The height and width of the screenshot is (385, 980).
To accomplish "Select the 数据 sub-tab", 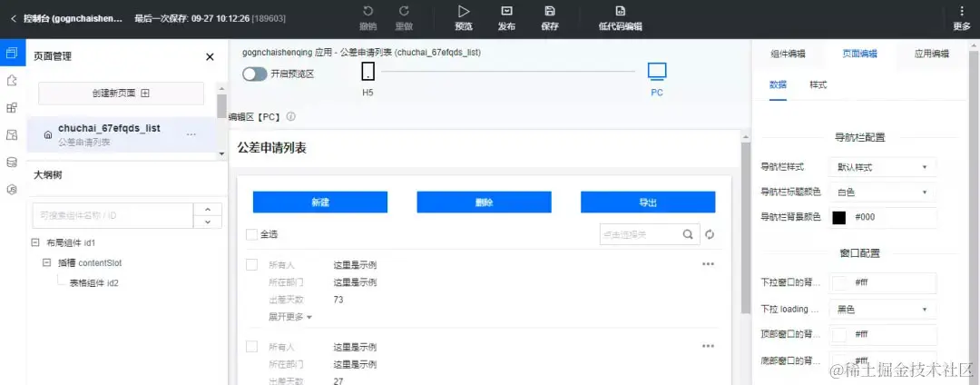I will pyautogui.click(x=778, y=85).
